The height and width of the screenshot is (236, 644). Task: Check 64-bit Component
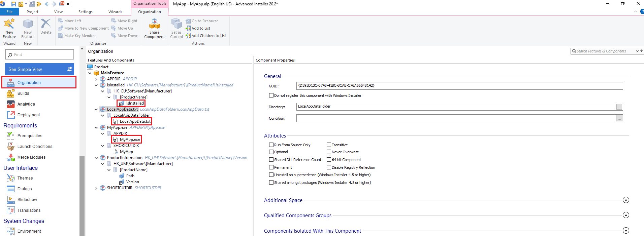(329, 160)
